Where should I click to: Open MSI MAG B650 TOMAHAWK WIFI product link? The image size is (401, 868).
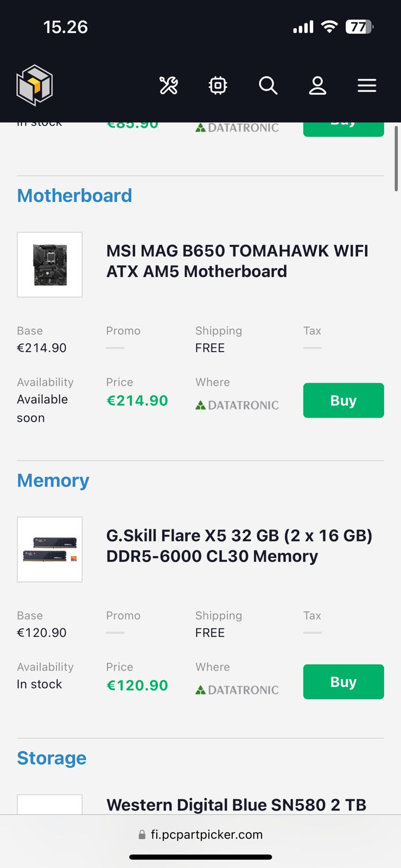click(x=237, y=261)
